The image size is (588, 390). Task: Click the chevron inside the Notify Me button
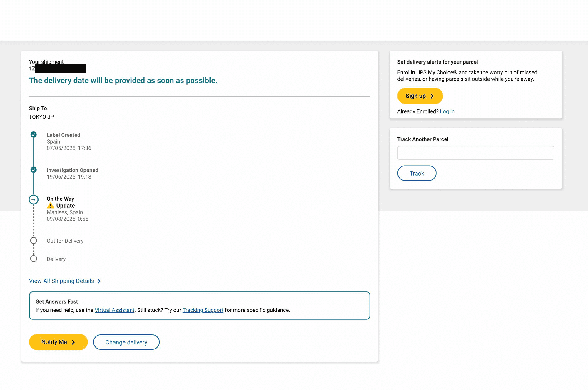pyautogui.click(x=74, y=342)
